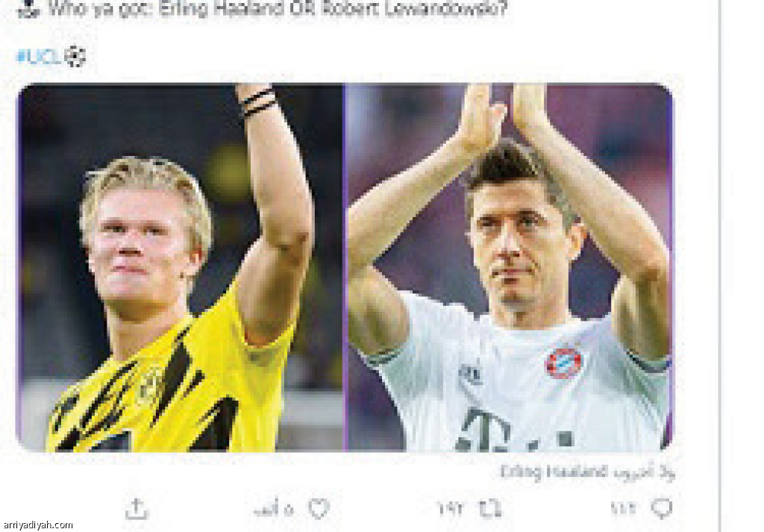The image size is (764, 532).
Task: Open the poster's profile avatar
Action: coord(28,9)
